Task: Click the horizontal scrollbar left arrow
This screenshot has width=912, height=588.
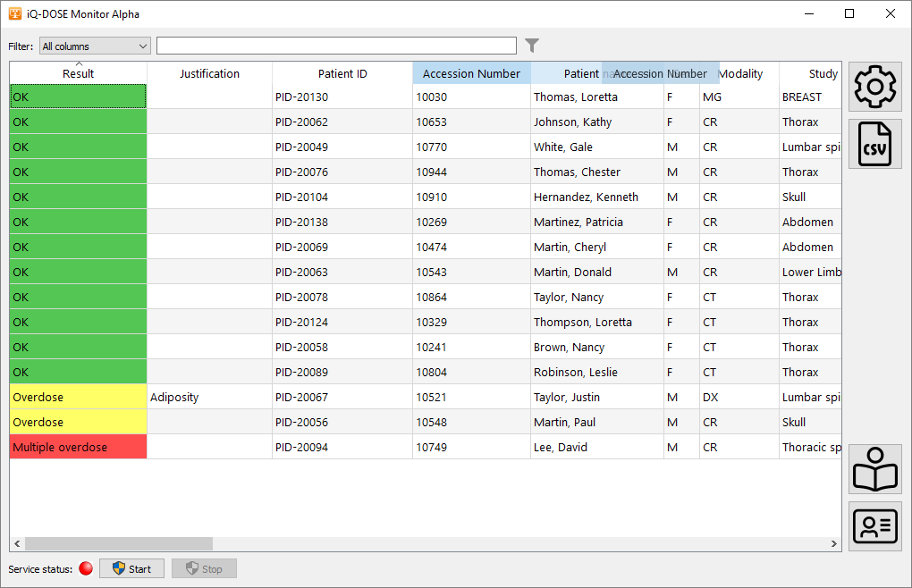Action: click(17, 543)
